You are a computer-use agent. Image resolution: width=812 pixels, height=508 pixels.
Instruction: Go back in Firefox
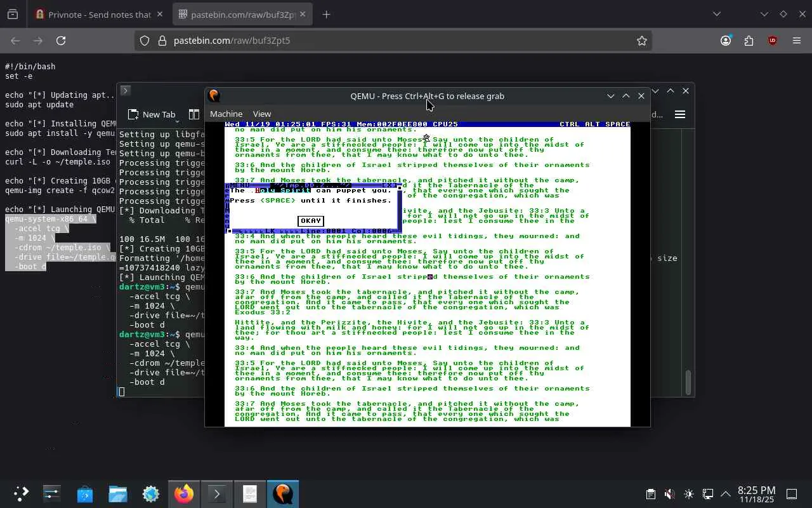(x=15, y=41)
